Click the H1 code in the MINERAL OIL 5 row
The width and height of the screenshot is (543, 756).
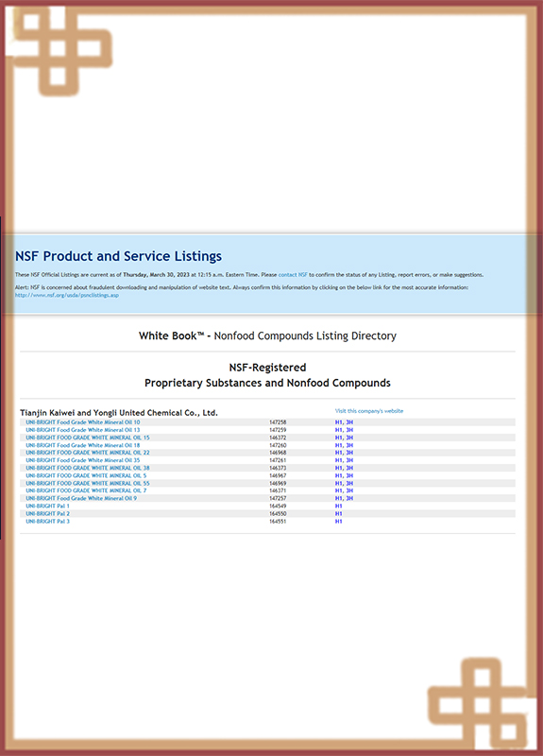339,476
